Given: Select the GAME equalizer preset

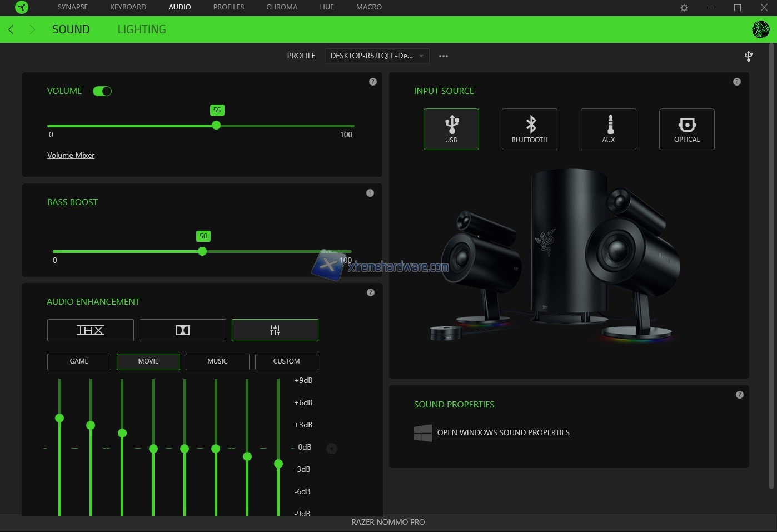Looking at the screenshot, I should tap(79, 361).
